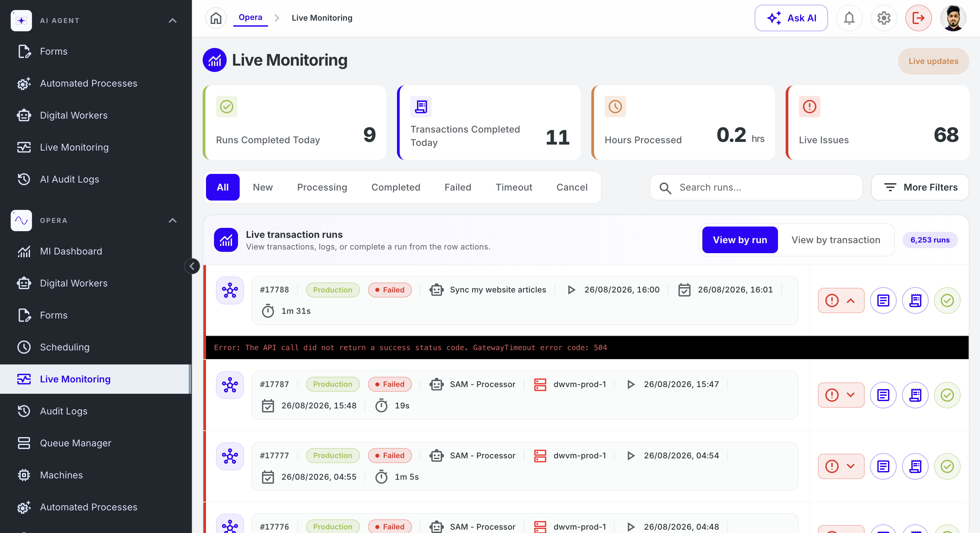The height and width of the screenshot is (533, 980).
Task: View logs for run #17777
Action: tap(883, 466)
